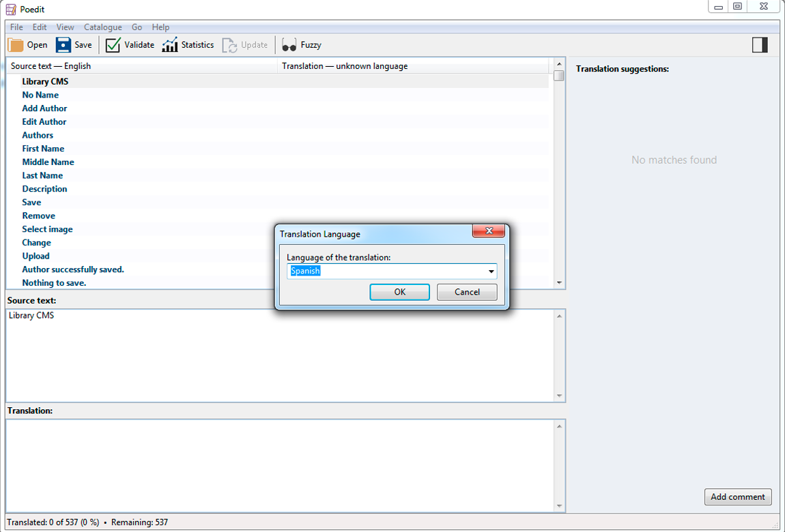Toggle the Fuzzy glasses icon
Viewport: 785px width, 532px height.
point(289,45)
